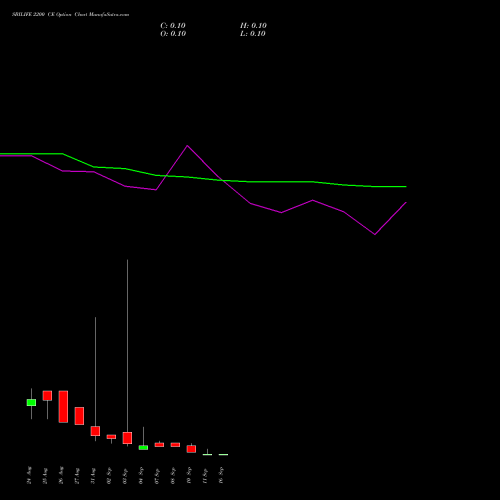The height and width of the screenshot is (500, 500).
Task: Select the low value L: 0.10
Action: click(253, 34)
